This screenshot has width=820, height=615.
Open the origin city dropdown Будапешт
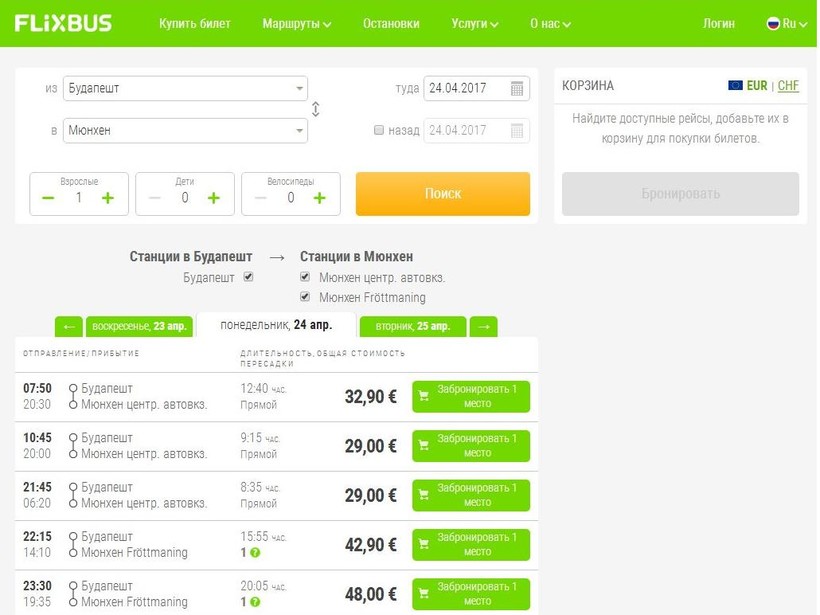pos(185,88)
